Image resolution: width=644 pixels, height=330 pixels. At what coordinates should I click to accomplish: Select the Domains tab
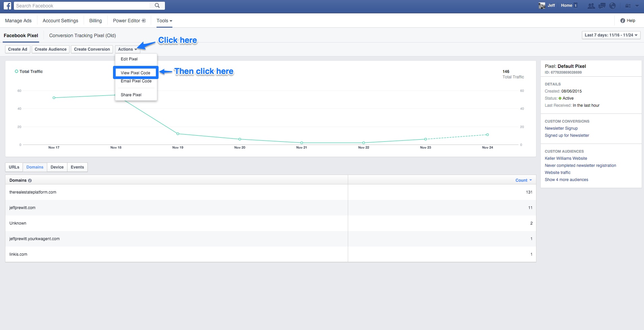click(35, 167)
